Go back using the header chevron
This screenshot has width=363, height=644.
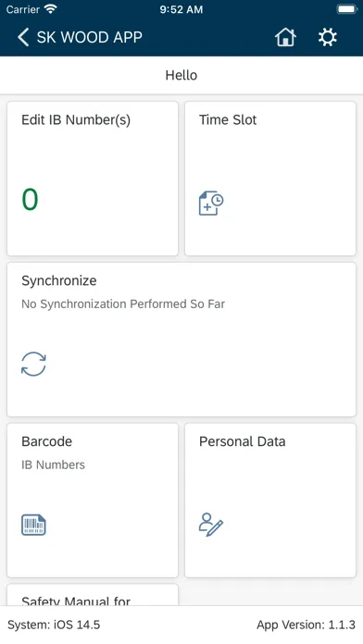[x=23, y=37]
